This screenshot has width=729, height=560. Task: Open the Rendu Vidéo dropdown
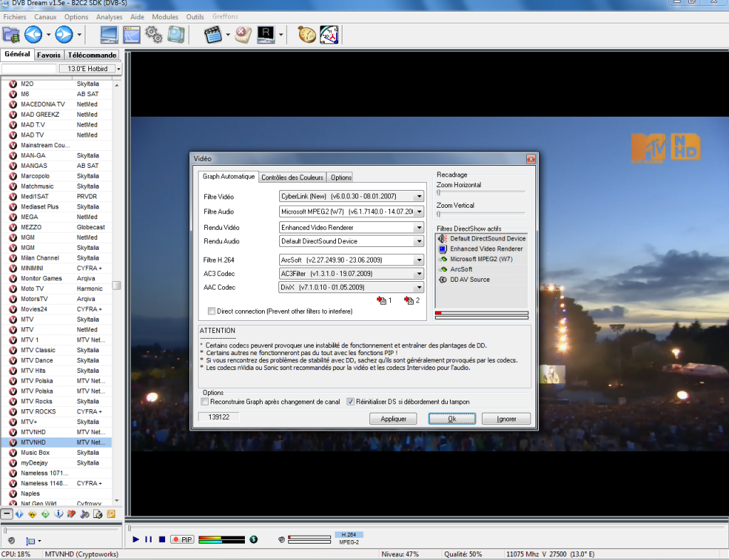(x=419, y=227)
